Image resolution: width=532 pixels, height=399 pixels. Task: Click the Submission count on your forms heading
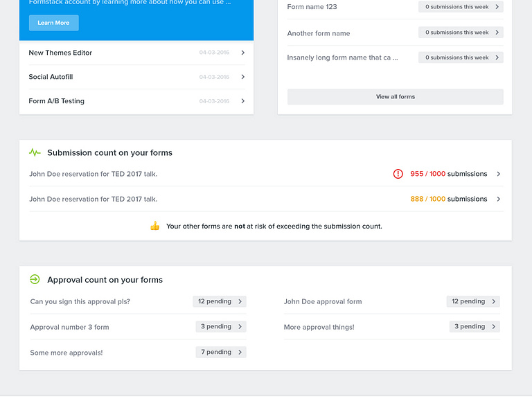109,152
